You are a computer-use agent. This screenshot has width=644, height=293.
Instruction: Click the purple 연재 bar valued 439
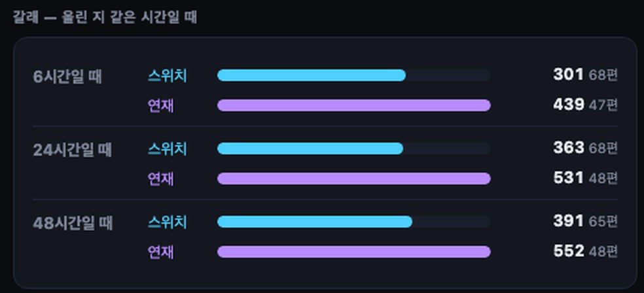[353, 105]
